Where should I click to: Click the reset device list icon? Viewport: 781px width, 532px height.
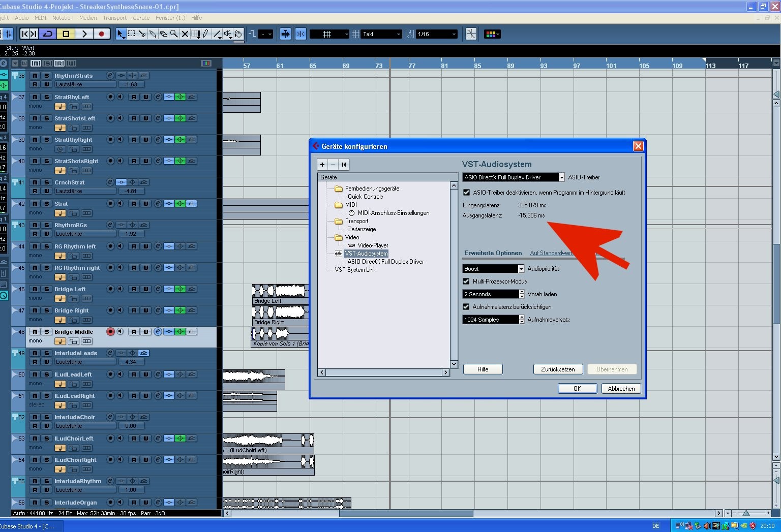pos(344,165)
